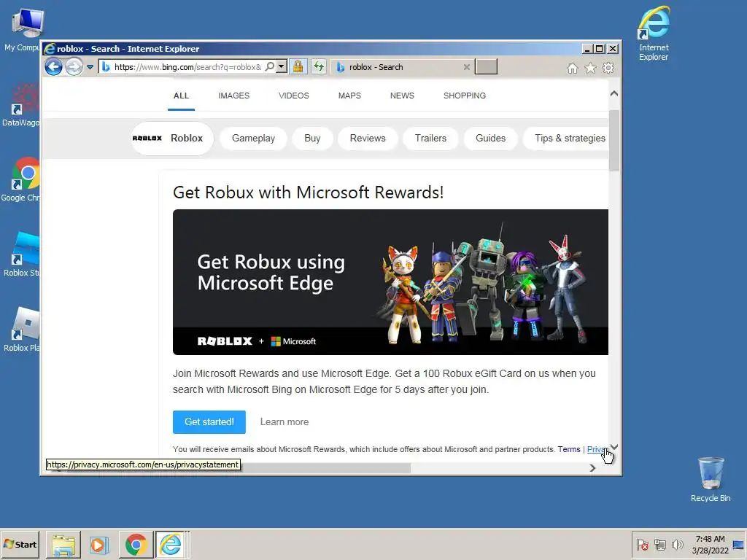This screenshot has width=747, height=560.
Task: Select the DataWagon desktop icon
Action: pyautogui.click(x=21, y=105)
